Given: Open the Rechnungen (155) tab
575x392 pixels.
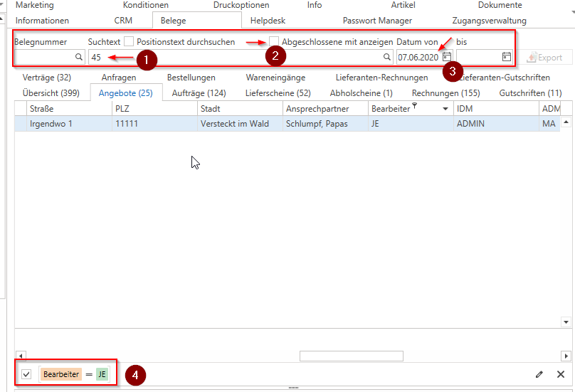Looking at the screenshot, I should pos(445,93).
